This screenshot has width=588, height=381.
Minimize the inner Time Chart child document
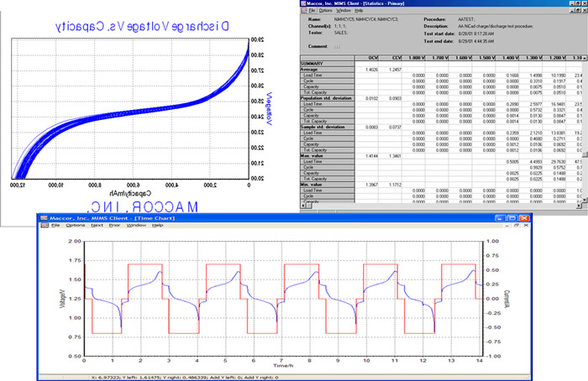507,226
